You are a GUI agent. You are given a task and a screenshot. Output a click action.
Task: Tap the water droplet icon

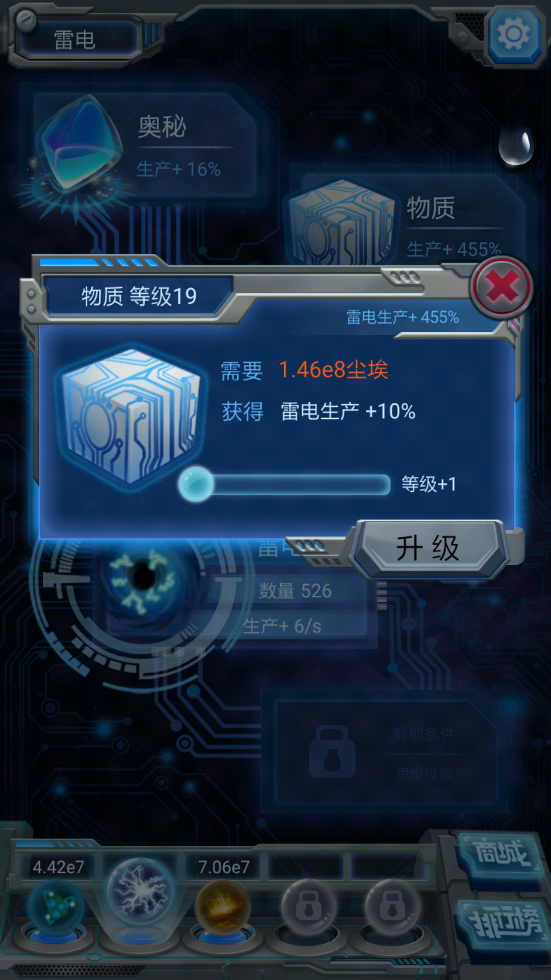pyautogui.click(x=516, y=146)
